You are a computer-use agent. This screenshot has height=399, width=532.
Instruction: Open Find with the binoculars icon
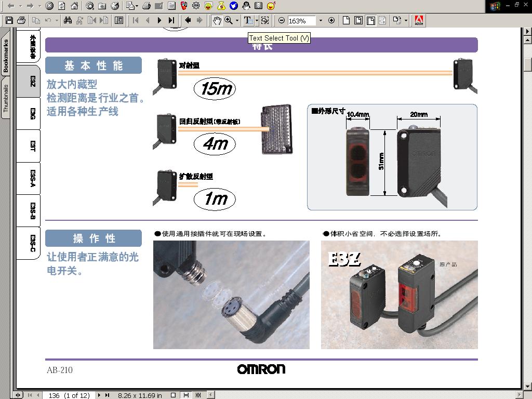click(x=68, y=20)
